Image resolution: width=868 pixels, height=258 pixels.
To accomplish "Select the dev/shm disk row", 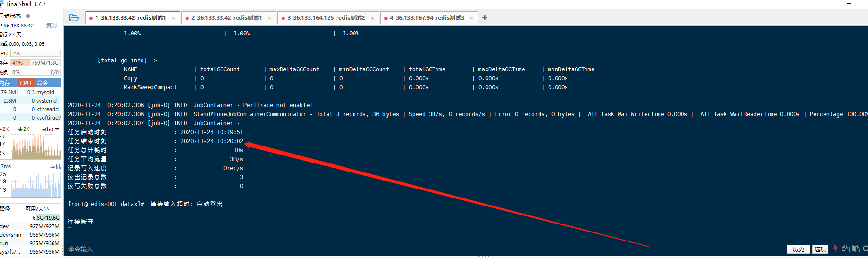I will pos(30,235).
